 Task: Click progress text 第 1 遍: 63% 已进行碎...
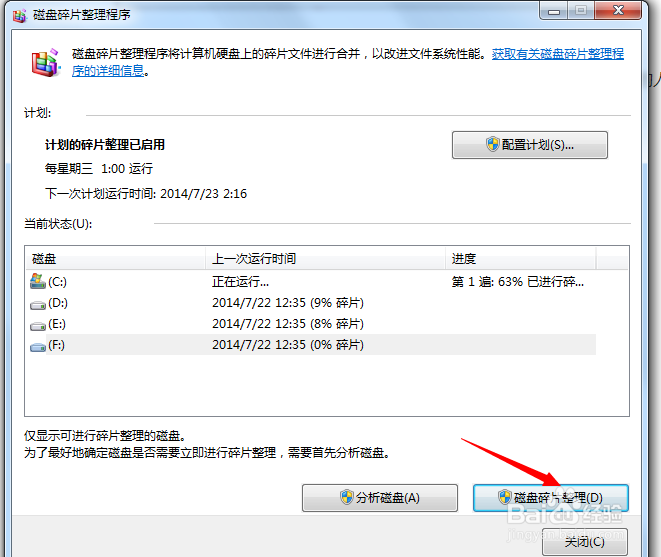[518, 281]
